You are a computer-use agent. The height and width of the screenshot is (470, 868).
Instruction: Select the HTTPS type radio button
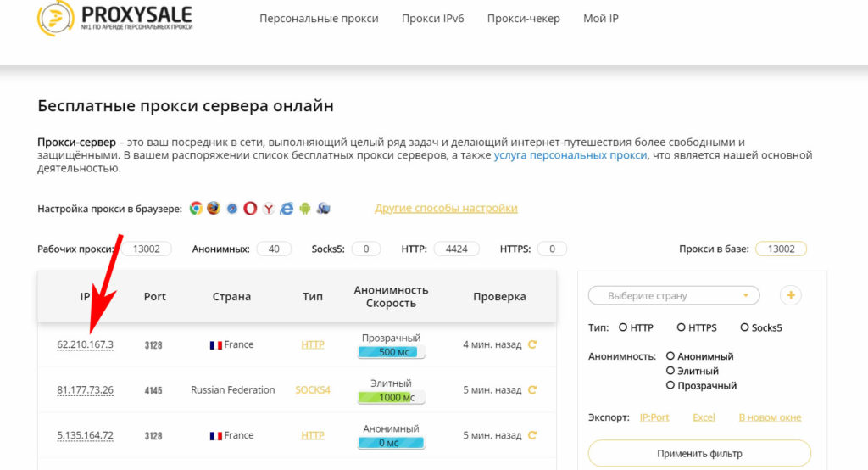pos(682,327)
